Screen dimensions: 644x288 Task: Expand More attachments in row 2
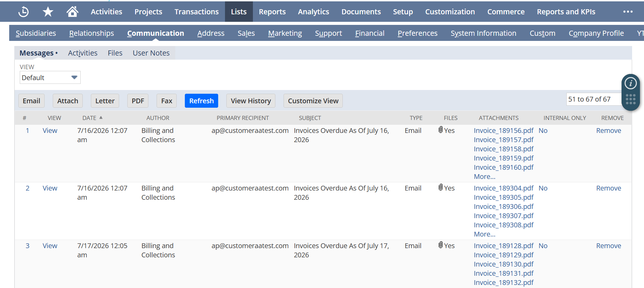[484, 234]
